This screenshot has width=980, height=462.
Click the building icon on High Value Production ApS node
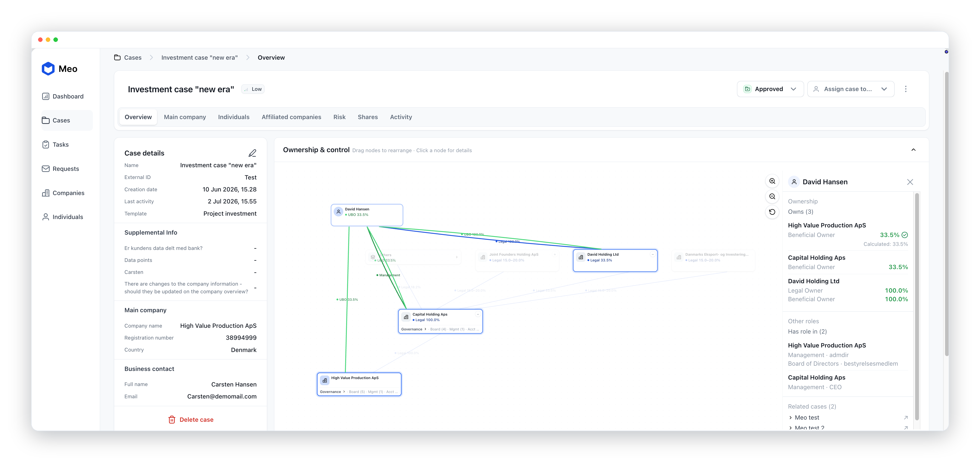325,380
